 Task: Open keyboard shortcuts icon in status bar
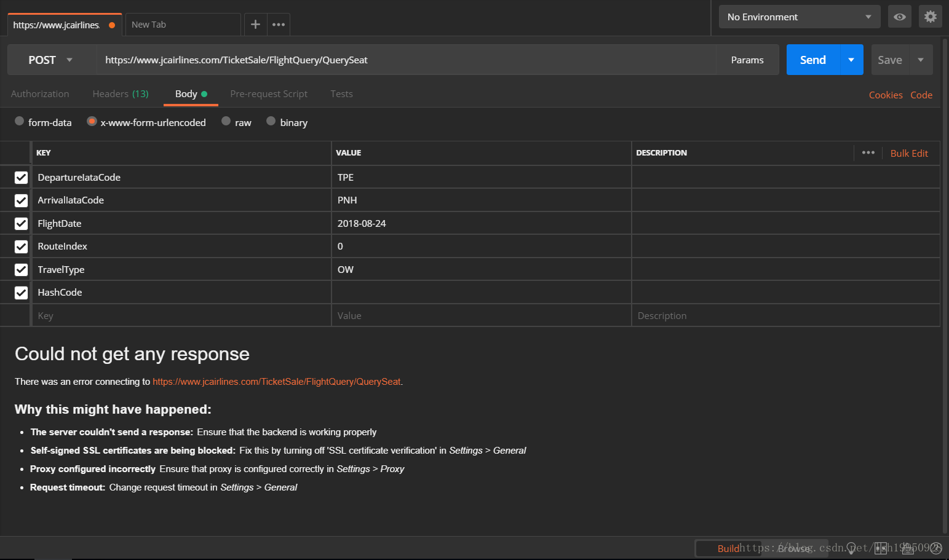[x=908, y=548]
